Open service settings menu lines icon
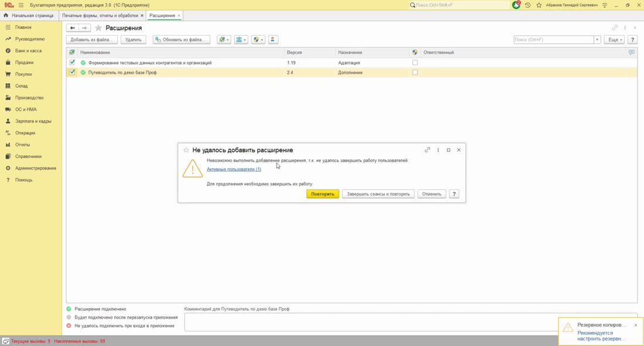This screenshot has width=644, height=346. click(x=605, y=5)
